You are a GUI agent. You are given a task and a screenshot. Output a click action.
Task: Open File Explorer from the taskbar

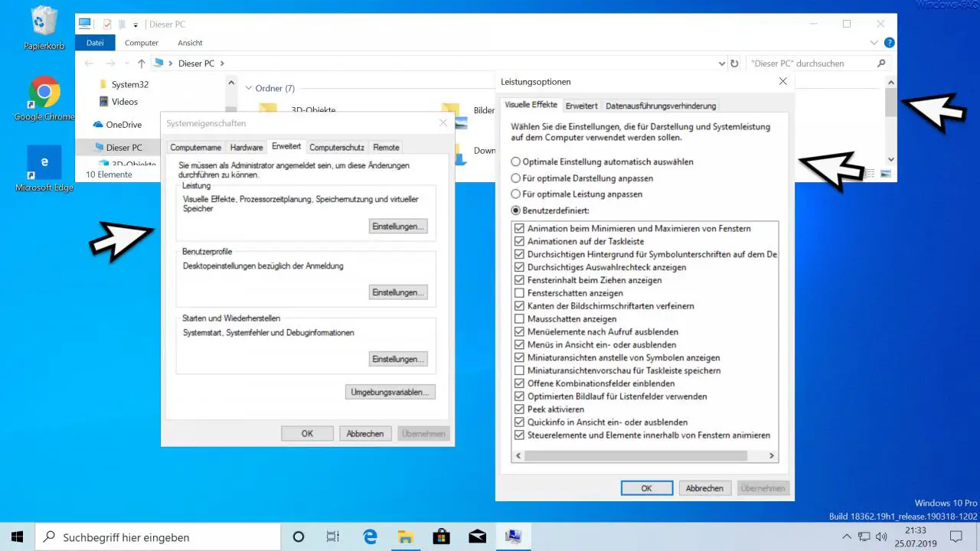405,537
